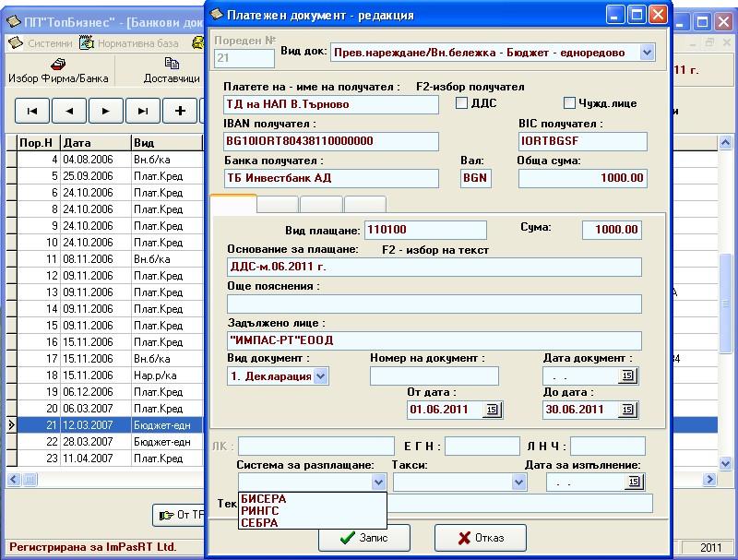This screenshot has height=560, width=738.
Task: Click the От ТР button in main window
Action: [179, 515]
